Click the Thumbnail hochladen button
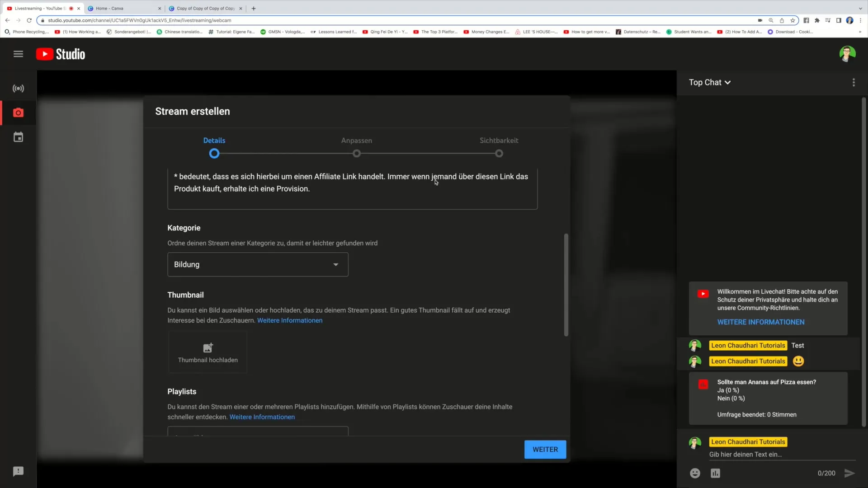The image size is (868, 488). [x=208, y=352]
